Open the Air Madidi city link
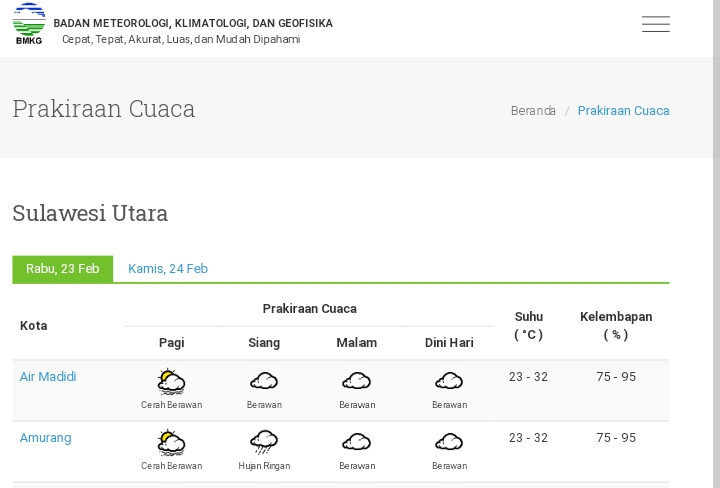 coord(48,377)
